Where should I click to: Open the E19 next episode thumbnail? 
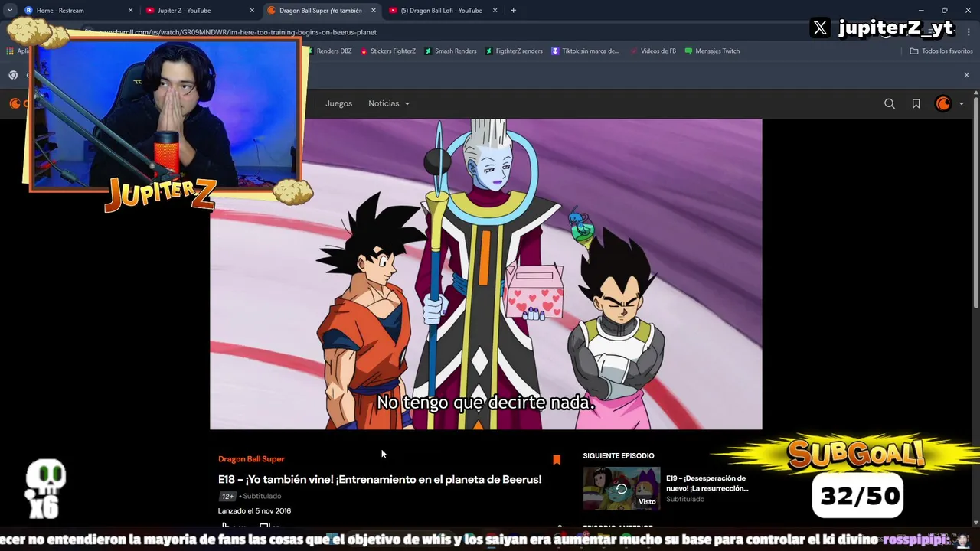(621, 488)
